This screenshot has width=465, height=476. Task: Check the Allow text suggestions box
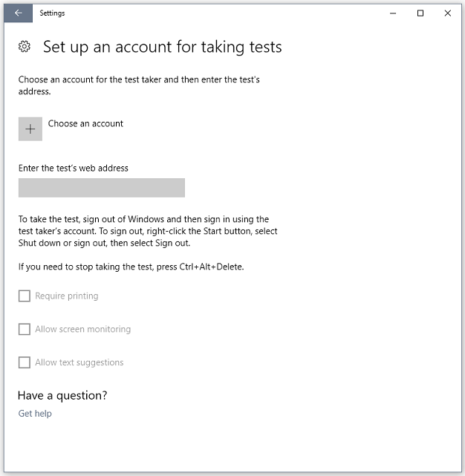(25, 362)
